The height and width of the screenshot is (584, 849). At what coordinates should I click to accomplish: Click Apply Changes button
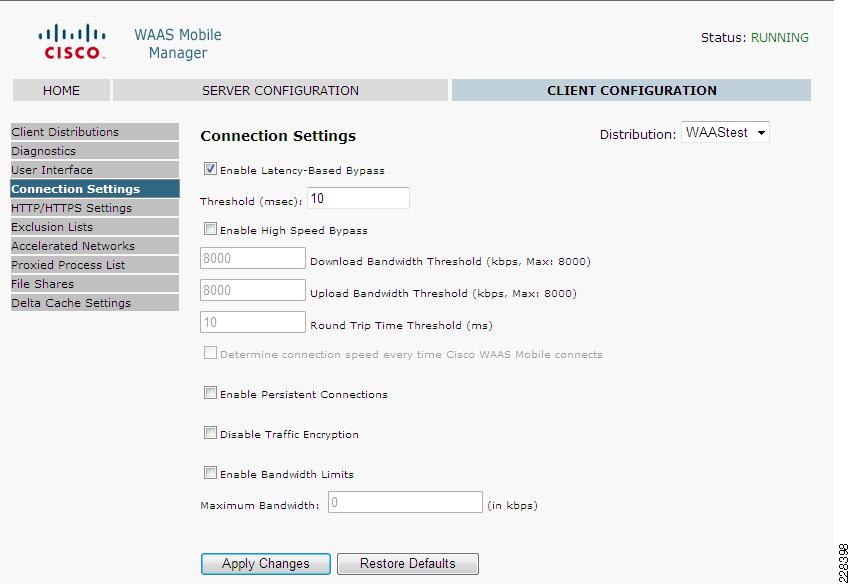click(265, 563)
